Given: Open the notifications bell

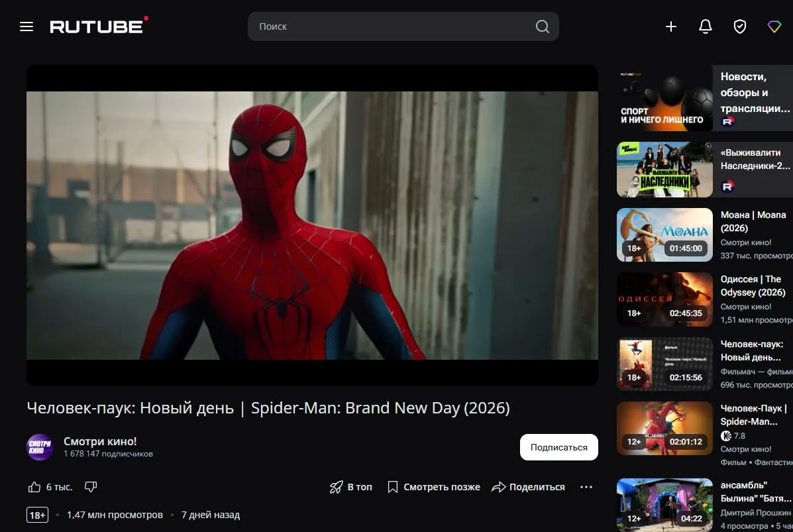Looking at the screenshot, I should pyautogui.click(x=705, y=27).
